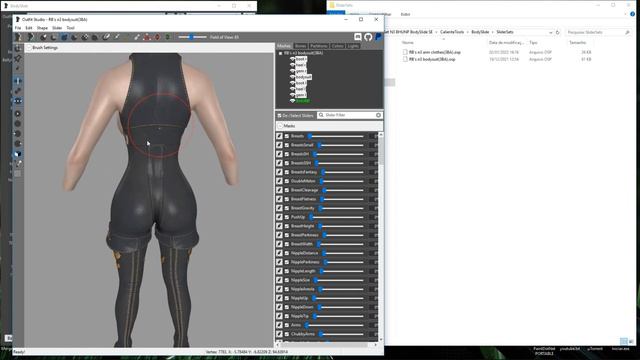Click the edit pencil for the DoubleMelon slider

coord(280,181)
